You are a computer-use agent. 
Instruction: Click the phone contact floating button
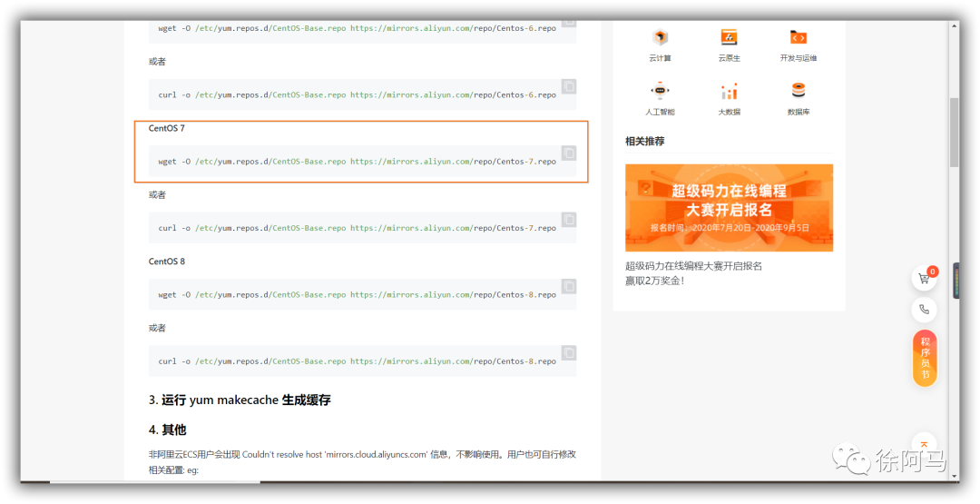pyautogui.click(x=925, y=309)
